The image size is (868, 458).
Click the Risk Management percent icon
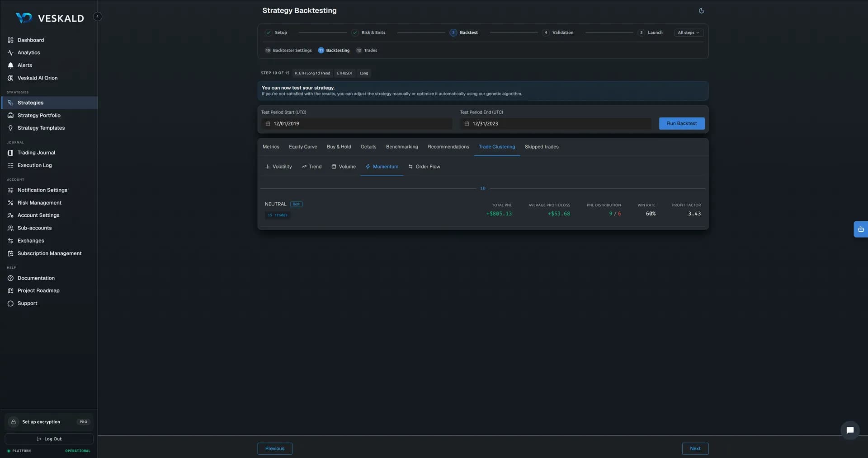pyautogui.click(x=10, y=203)
